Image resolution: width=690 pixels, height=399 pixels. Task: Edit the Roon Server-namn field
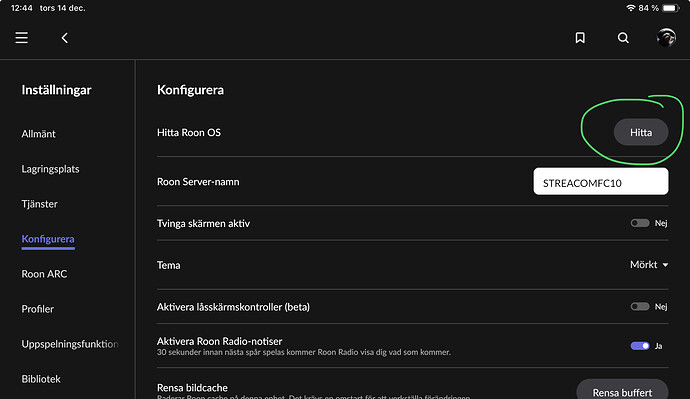click(x=601, y=181)
